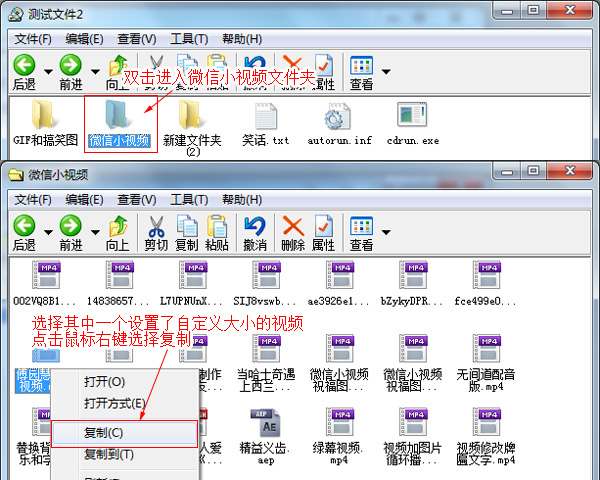Expand 后退 history dropdown in 测试文件2 window
The width and height of the screenshot is (600, 480).
[x=48, y=71]
